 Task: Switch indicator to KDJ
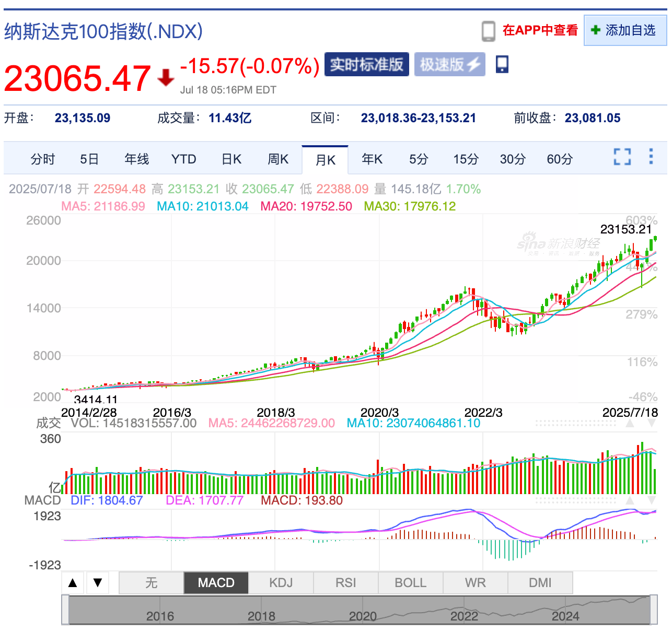281,582
